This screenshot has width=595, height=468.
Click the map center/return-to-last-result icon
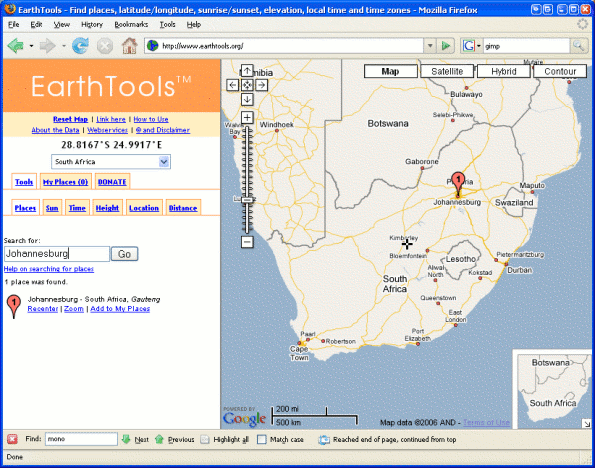[247, 85]
